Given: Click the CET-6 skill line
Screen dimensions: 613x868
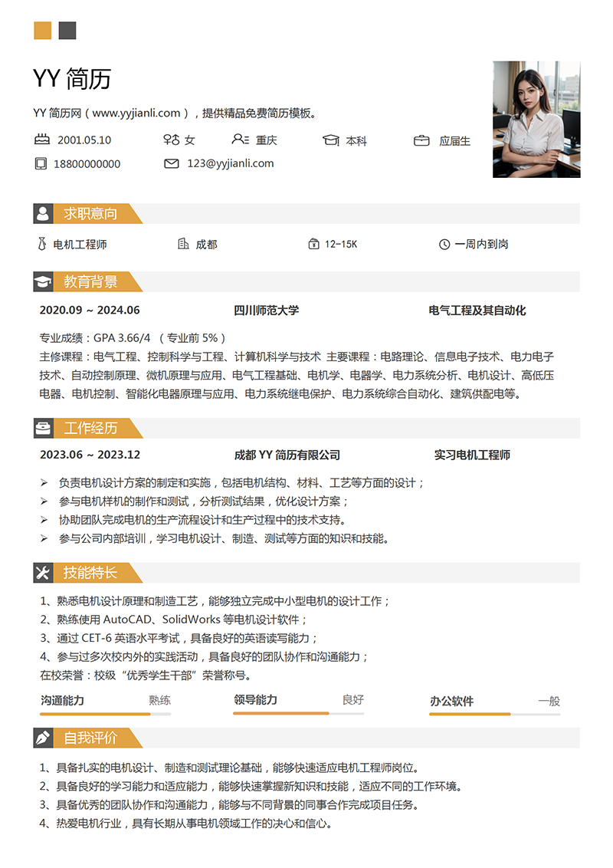Looking at the screenshot, I should pos(179,638).
